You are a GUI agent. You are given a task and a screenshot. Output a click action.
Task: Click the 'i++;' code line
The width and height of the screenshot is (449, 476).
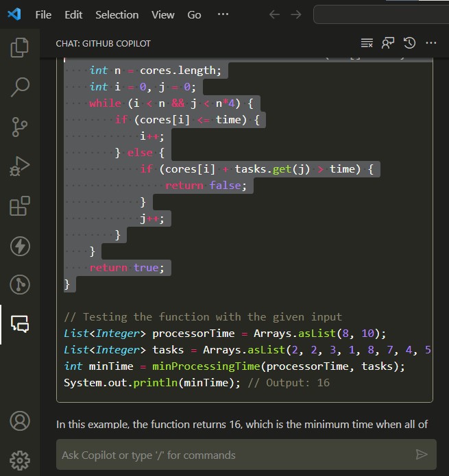152,136
